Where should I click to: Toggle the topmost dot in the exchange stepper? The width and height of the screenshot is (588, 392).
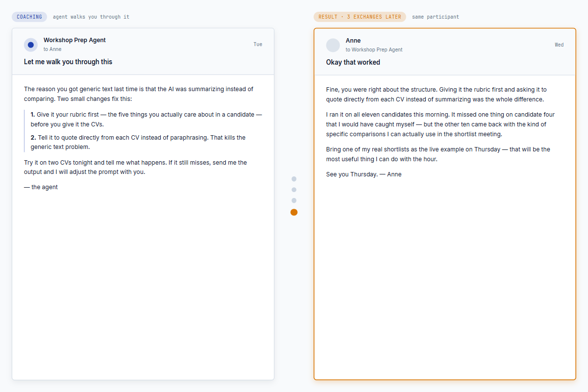[x=294, y=179]
